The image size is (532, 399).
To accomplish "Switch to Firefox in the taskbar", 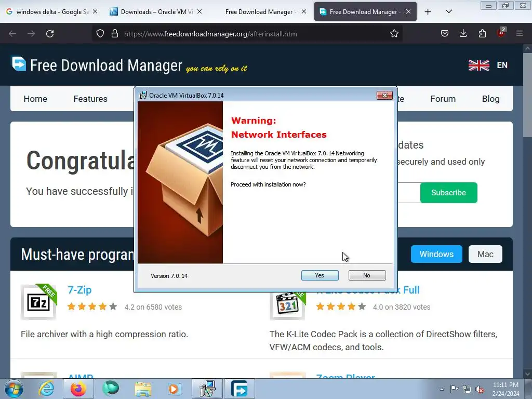I will pyautogui.click(x=78, y=389).
